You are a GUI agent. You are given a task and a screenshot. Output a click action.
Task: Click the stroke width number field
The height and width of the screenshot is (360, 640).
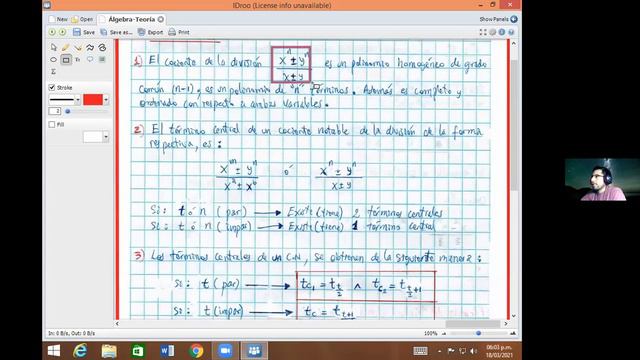click(x=54, y=111)
